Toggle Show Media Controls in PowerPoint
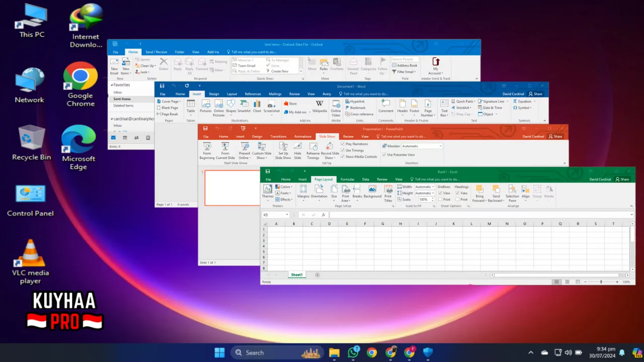The image size is (644, 362). (x=343, y=157)
